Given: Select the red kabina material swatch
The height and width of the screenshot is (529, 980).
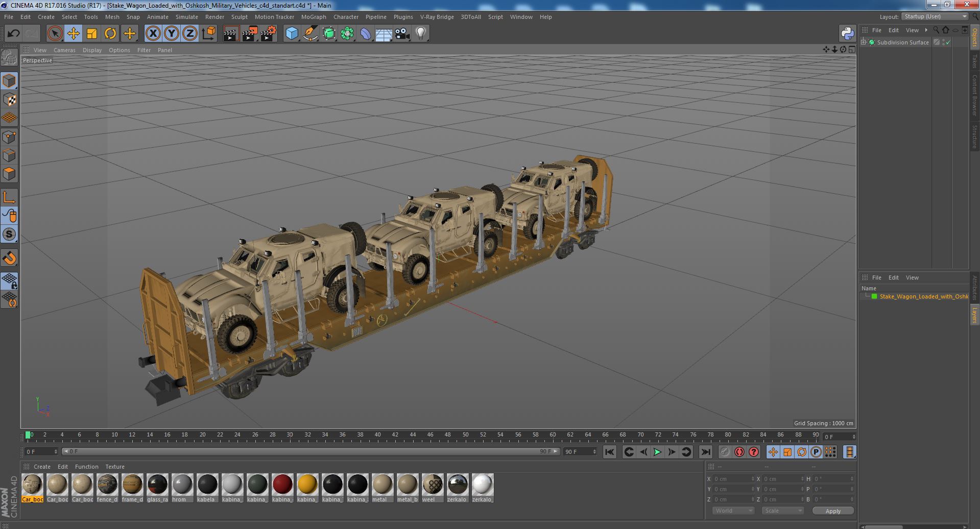Looking at the screenshot, I should click(282, 488).
